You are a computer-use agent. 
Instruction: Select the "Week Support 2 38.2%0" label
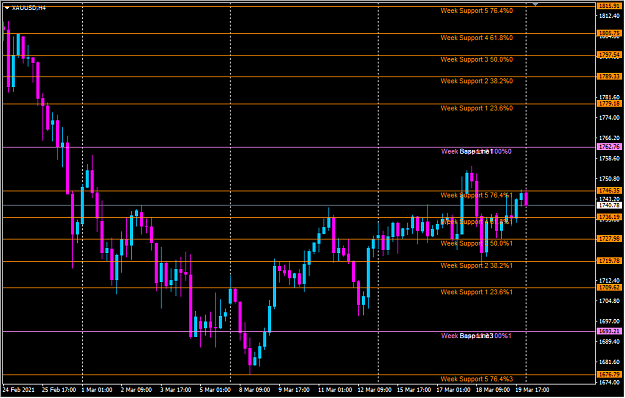click(477, 81)
